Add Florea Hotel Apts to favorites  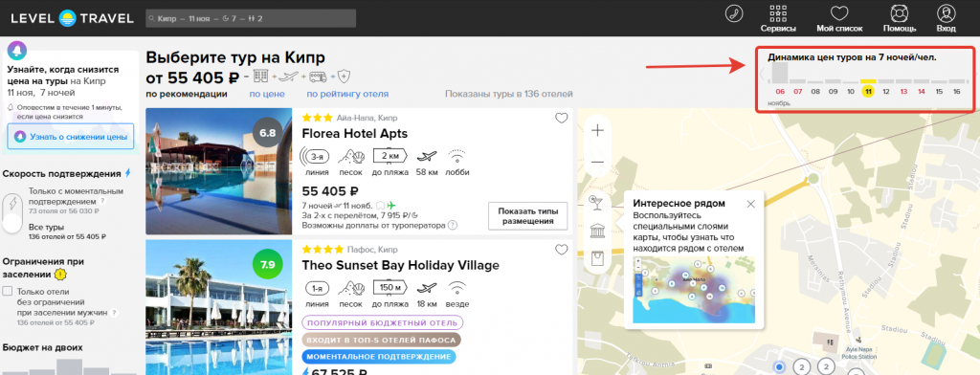561,118
